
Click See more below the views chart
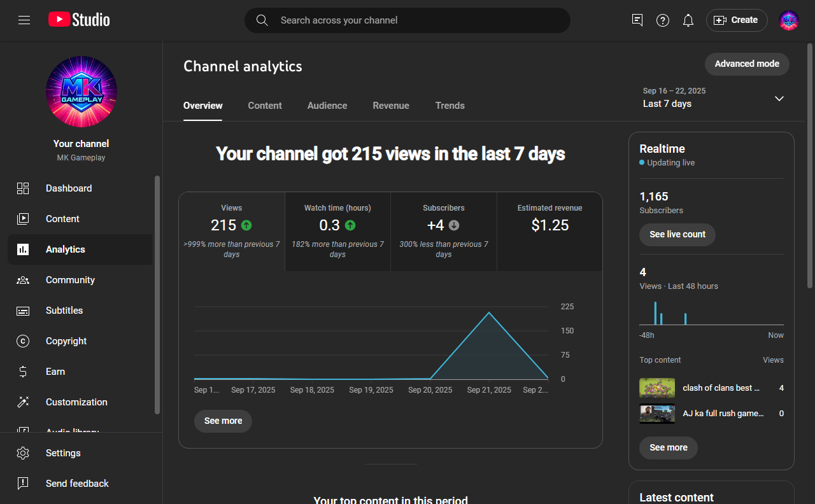pos(223,421)
